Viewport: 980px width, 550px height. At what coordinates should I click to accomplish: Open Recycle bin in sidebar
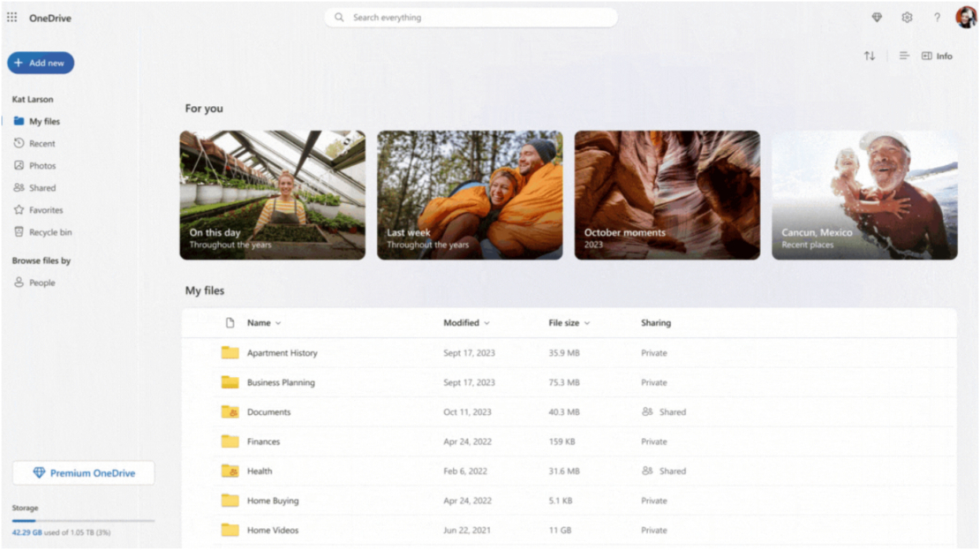coord(49,232)
